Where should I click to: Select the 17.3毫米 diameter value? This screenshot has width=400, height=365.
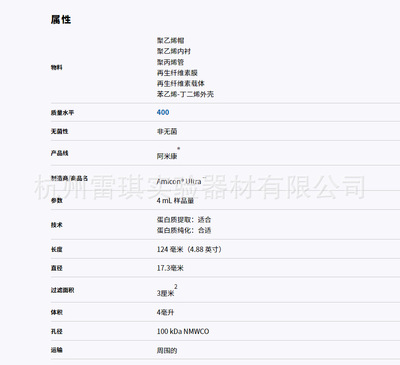170,268
